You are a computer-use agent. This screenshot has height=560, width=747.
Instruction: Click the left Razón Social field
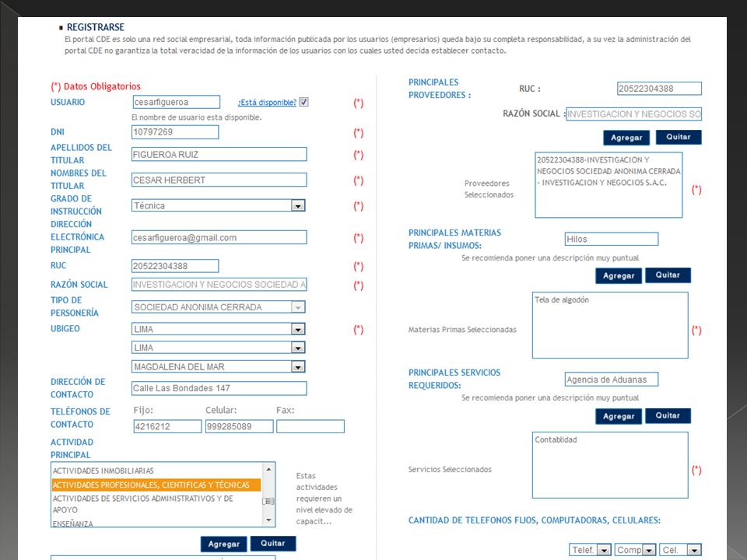219,285
